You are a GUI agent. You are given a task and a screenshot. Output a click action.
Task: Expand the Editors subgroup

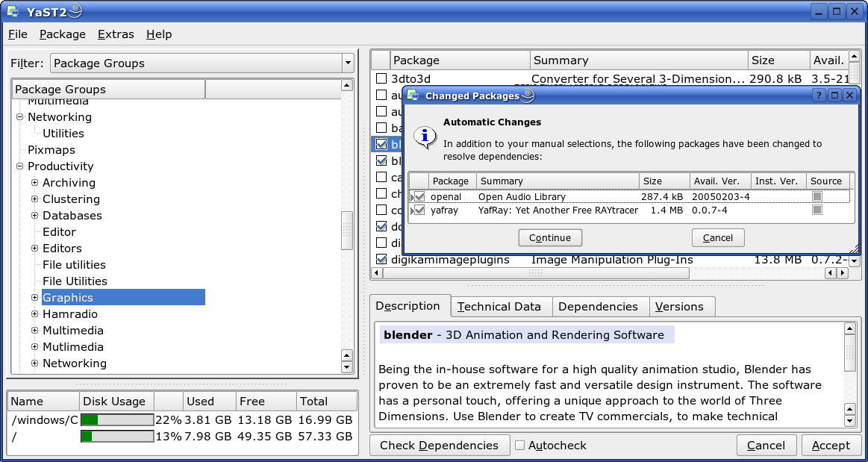pyautogui.click(x=35, y=249)
